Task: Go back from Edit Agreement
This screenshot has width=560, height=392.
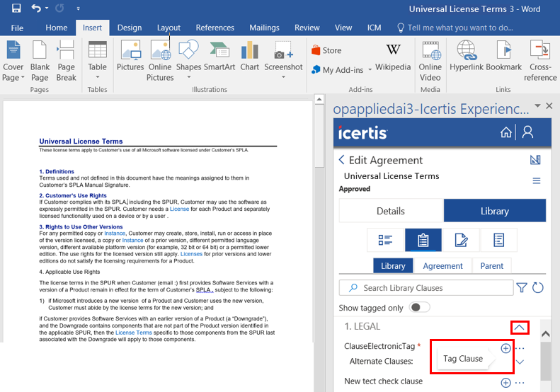Action: [x=342, y=161]
